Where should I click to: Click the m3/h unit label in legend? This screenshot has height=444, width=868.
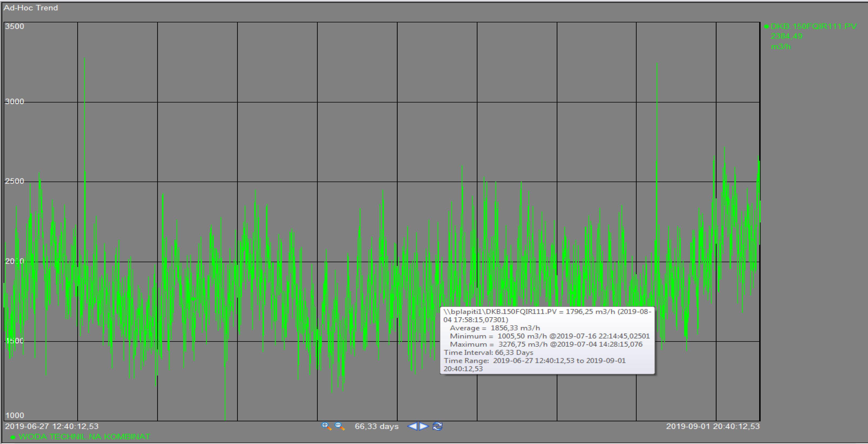pos(781,46)
